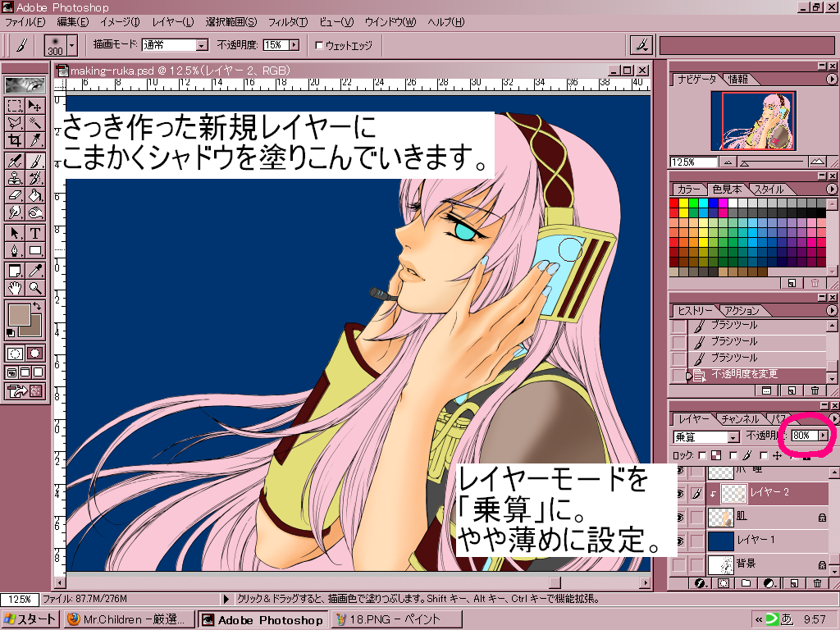
Task: Open layer blend mode 乗算 dropdown
Action: click(734, 437)
